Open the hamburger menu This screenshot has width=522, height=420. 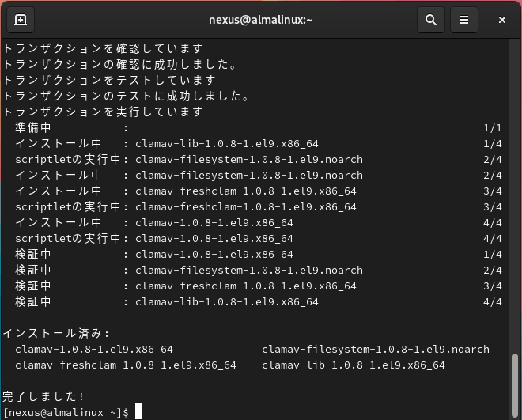tap(464, 21)
